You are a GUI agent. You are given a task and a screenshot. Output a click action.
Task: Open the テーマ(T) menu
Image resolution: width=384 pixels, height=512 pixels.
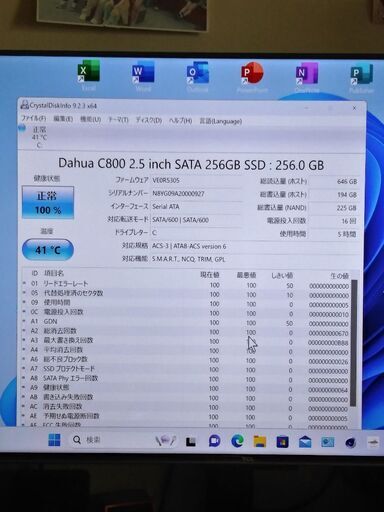pos(118,120)
